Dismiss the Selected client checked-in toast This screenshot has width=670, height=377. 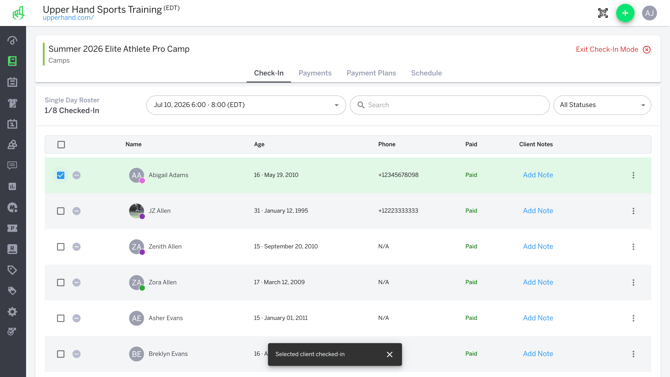point(389,354)
